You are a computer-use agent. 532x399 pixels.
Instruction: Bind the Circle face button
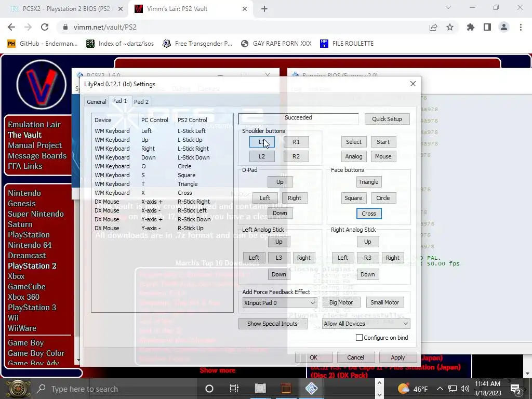pos(383,198)
